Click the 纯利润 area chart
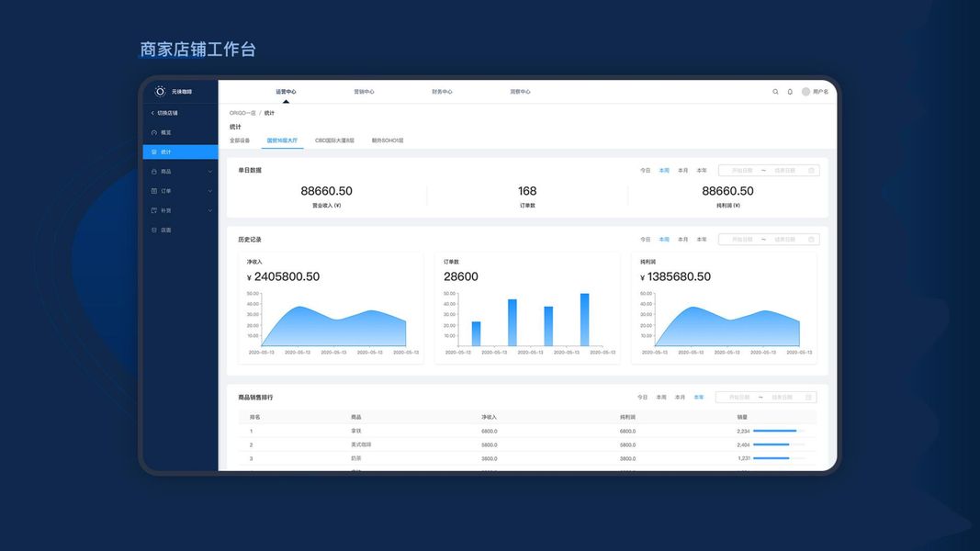 point(727,326)
